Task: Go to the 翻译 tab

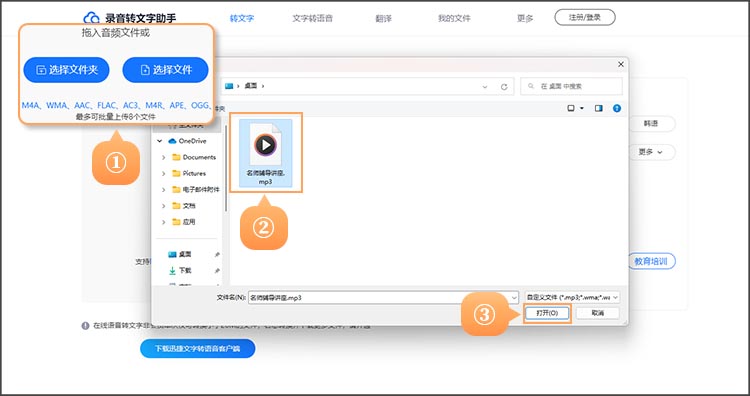Action: (x=384, y=19)
